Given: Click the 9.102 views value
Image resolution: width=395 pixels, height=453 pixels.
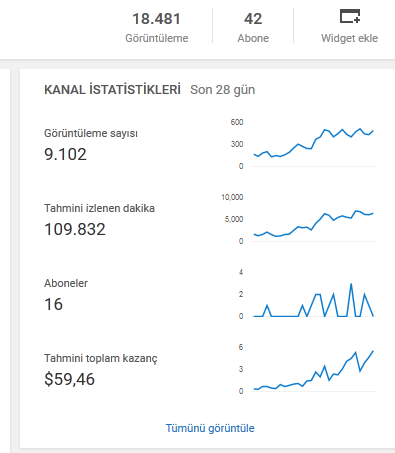Looking at the screenshot, I should pos(65,154).
